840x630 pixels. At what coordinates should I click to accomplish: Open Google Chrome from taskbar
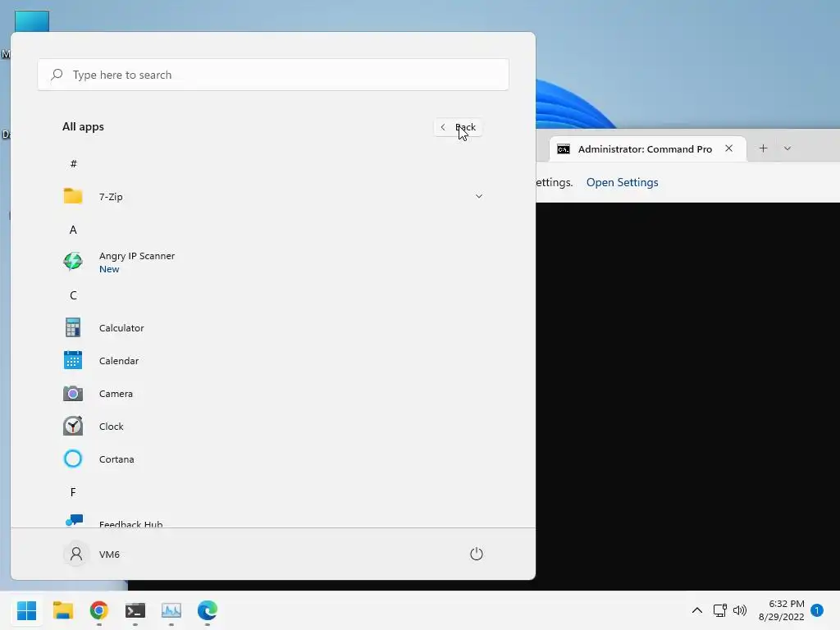[99, 610]
